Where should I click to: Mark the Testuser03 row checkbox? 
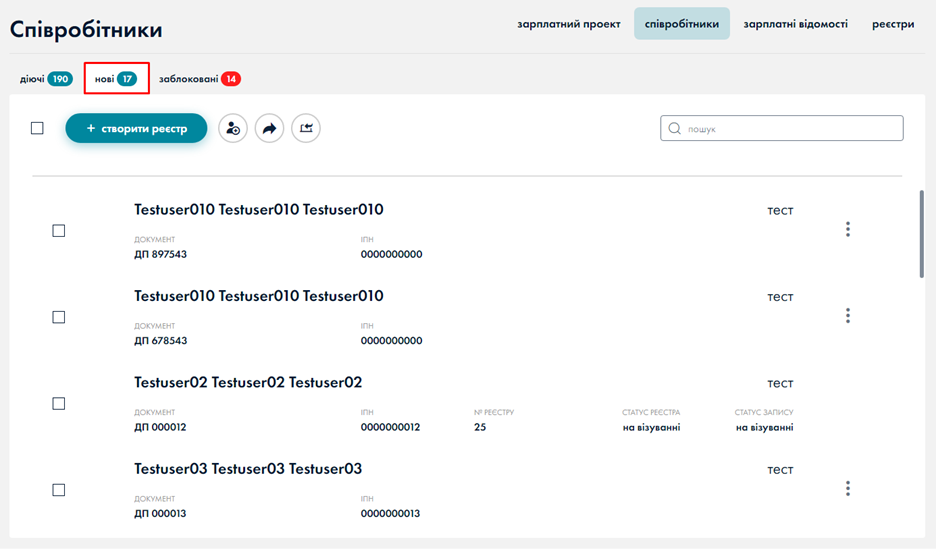tap(58, 490)
